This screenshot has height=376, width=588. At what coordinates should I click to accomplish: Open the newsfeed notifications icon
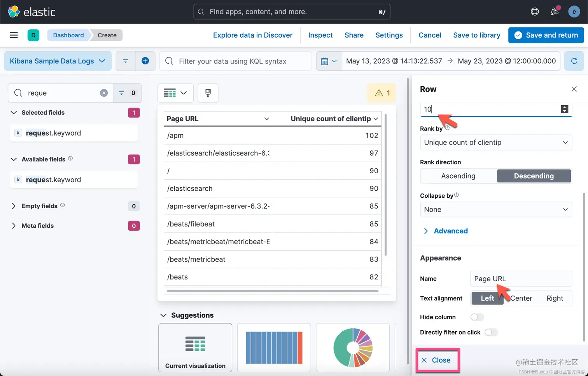(x=555, y=11)
